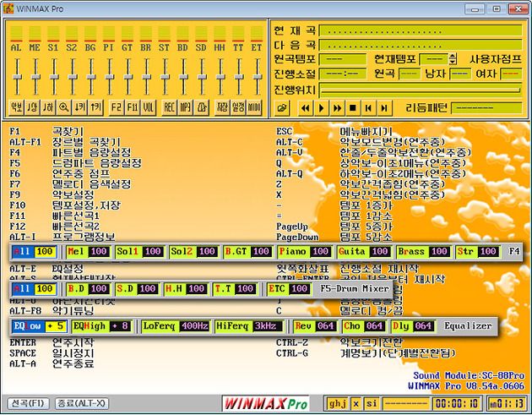Click the magnifier zoom icon
The width and height of the screenshot is (532, 415).
(64, 107)
